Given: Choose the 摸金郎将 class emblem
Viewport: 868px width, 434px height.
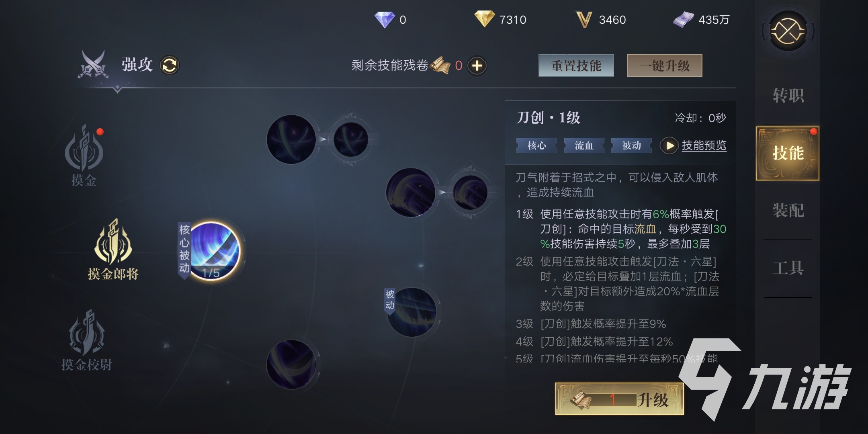Looking at the screenshot, I should click(113, 241).
